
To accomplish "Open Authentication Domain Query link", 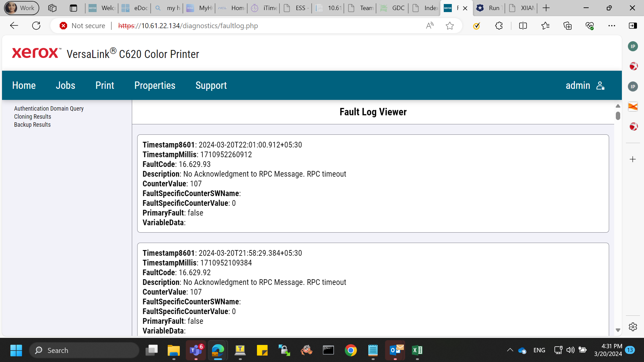I will 49,109.
